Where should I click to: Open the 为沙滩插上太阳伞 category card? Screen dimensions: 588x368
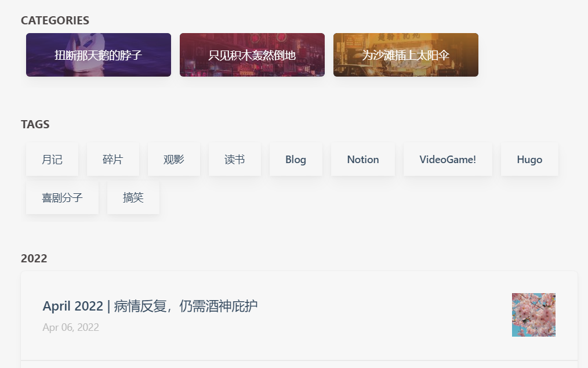(406, 55)
